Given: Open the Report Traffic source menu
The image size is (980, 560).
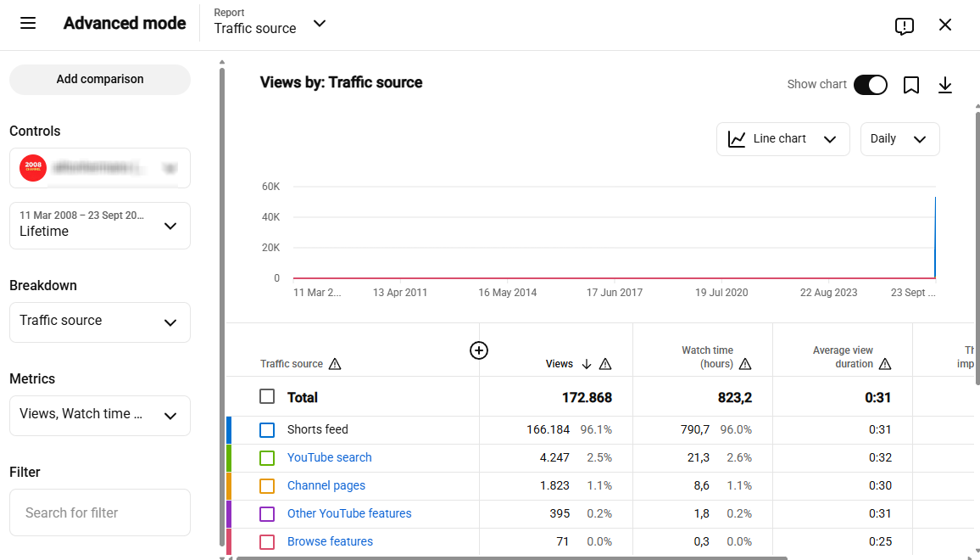Looking at the screenshot, I should [270, 23].
